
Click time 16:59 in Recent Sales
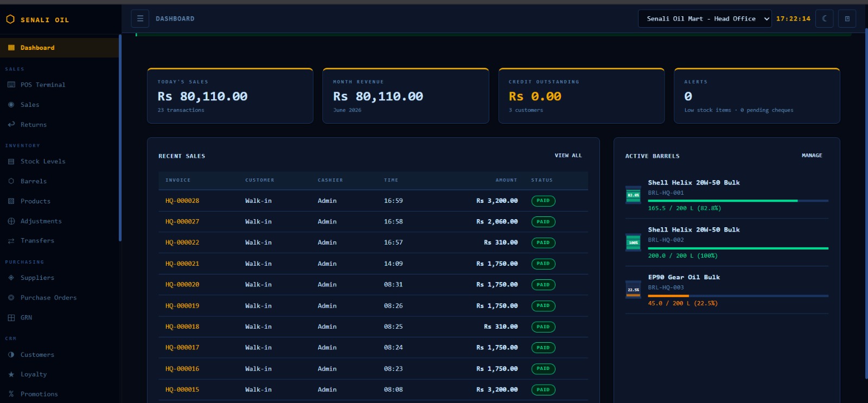(393, 201)
